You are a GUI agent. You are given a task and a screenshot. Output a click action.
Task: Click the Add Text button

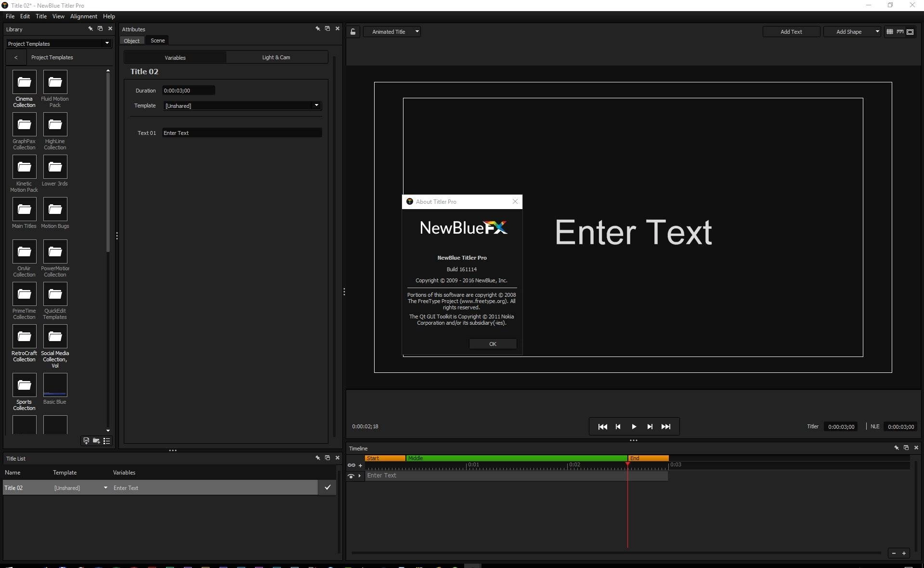791,32
